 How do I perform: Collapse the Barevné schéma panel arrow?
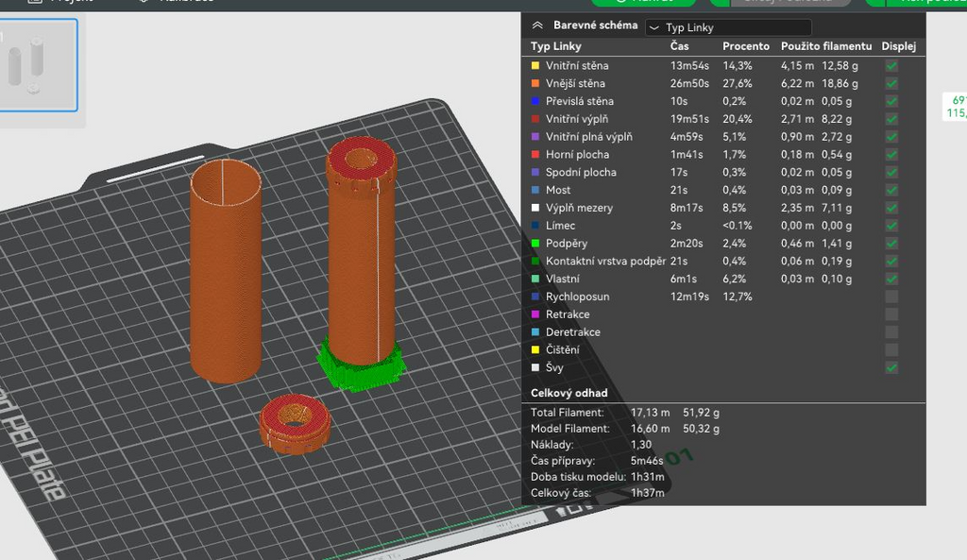(537, 25)
